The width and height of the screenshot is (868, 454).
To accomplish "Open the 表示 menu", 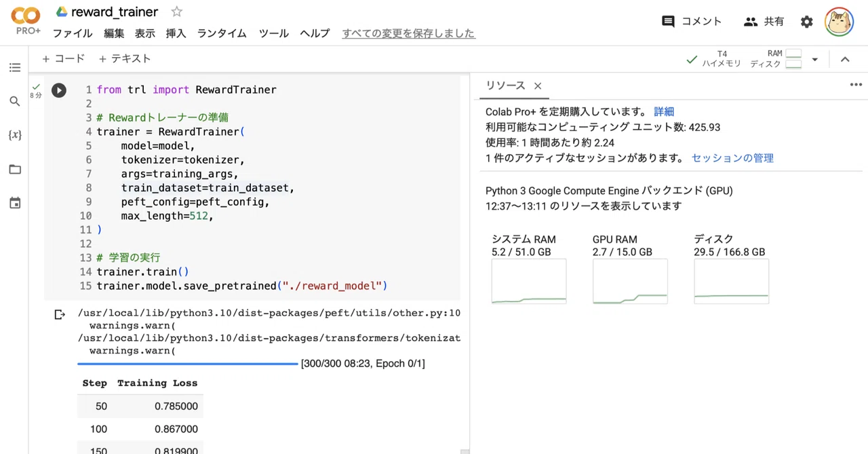I will click(145, 33).
